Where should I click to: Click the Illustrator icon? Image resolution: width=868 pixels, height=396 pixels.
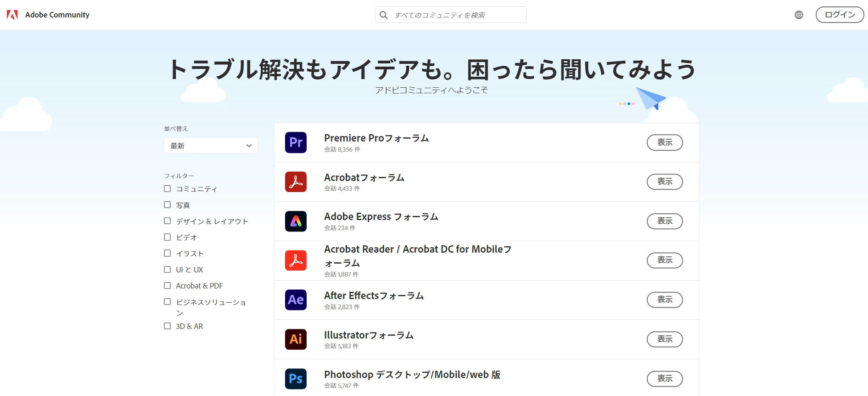pos(296,339)
